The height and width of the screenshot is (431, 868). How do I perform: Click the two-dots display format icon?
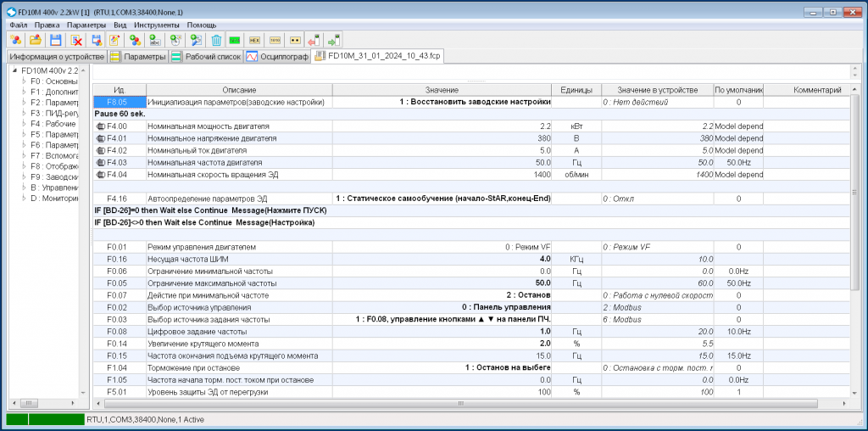click(x=296, y=40)
